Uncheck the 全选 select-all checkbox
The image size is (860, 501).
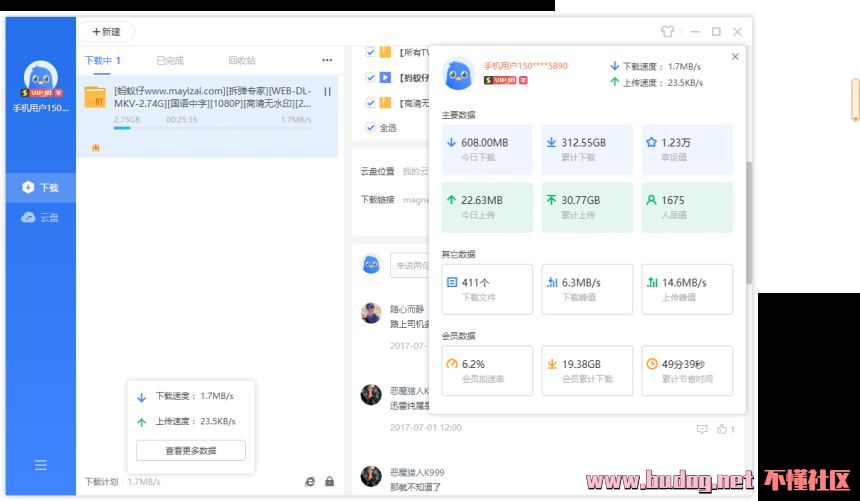tap(371, 127)
